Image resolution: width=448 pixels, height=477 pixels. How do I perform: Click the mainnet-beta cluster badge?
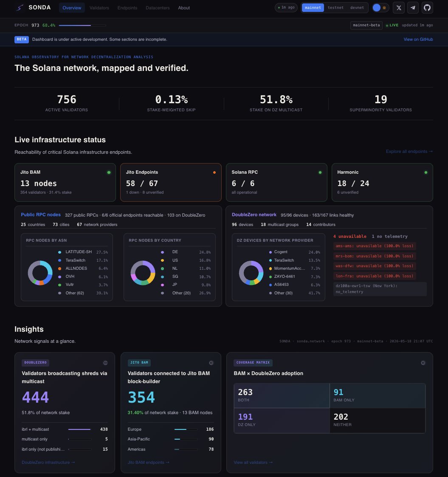coord(366,25)
